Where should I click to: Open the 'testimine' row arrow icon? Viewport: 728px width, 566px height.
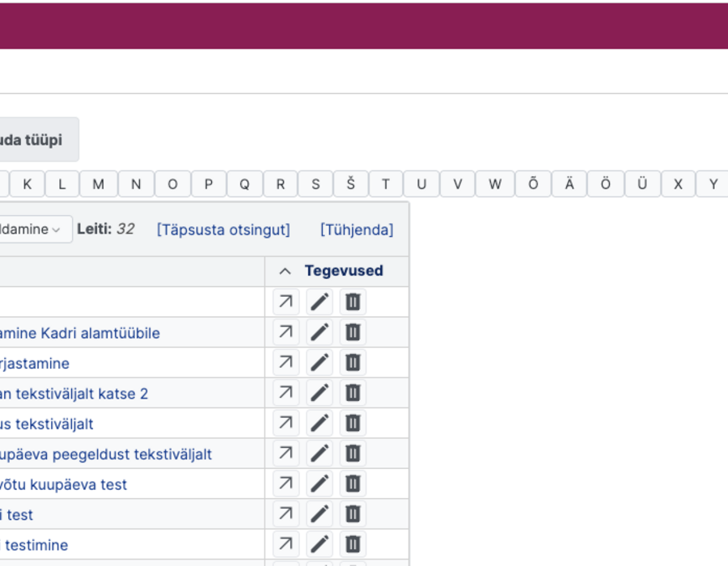point(286,544)
